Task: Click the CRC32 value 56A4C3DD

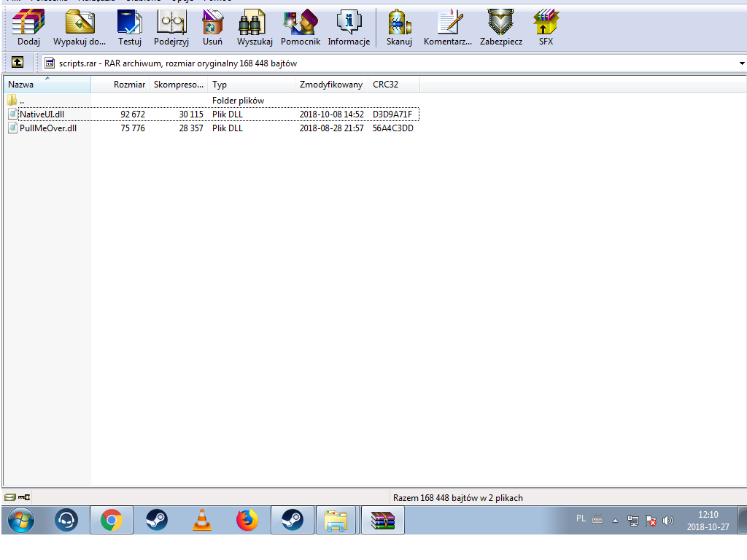Action: (393, 128)
